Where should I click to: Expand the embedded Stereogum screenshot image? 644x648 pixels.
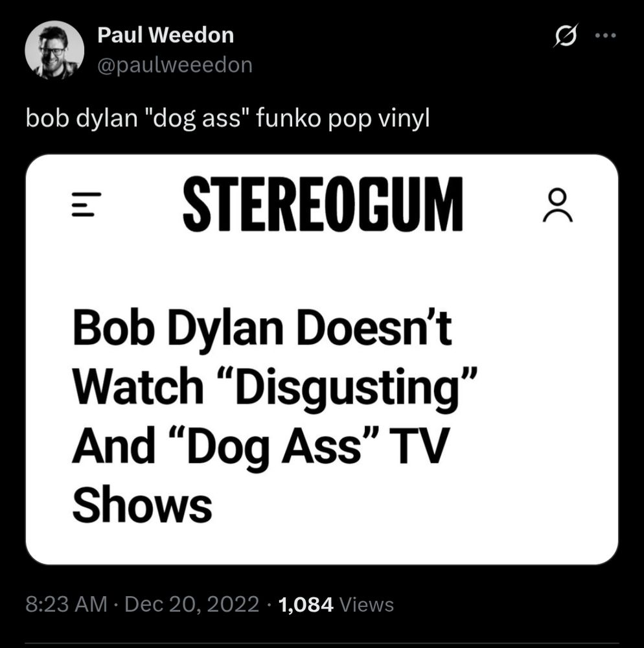click(322, 359)
